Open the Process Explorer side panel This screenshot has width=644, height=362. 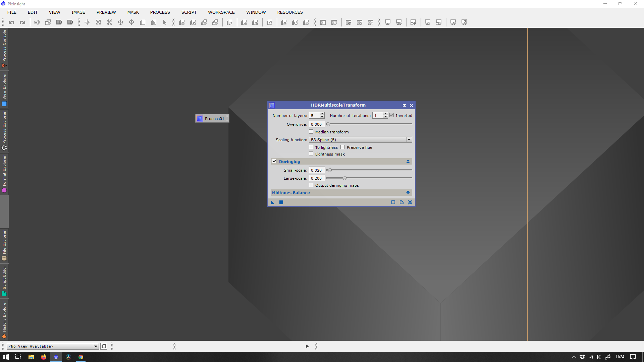point(4,130)
